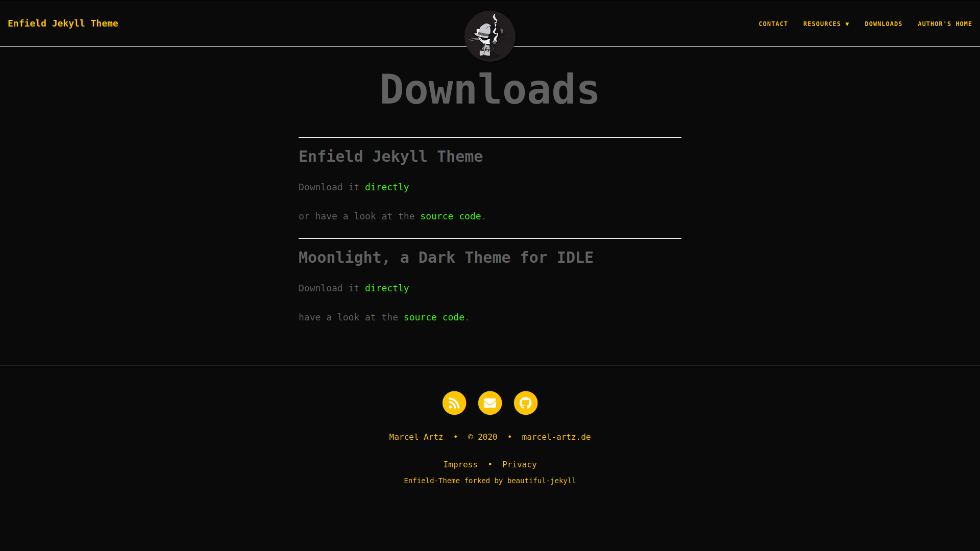Click the large Downloads page title

[489, 89]
